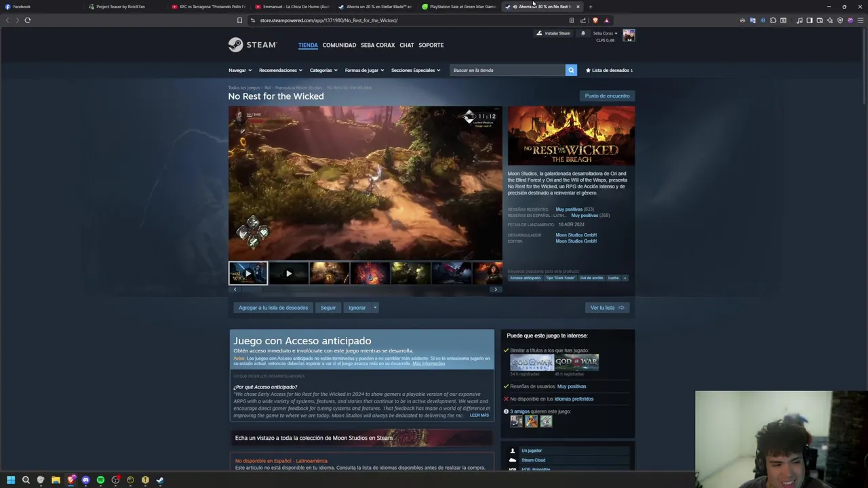
Task: Click the Rol de acción tag
Action: (x=591, y=278)
